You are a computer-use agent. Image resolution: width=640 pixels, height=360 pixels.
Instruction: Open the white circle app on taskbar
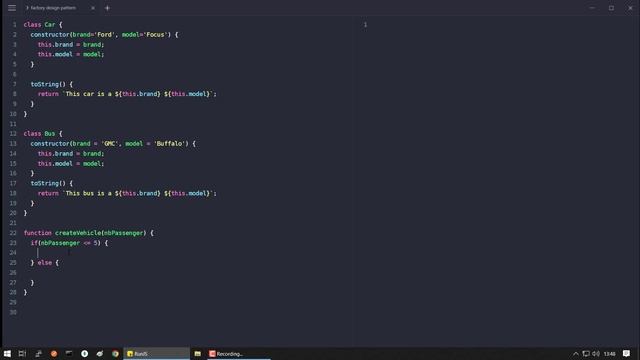tap(84, 353)
